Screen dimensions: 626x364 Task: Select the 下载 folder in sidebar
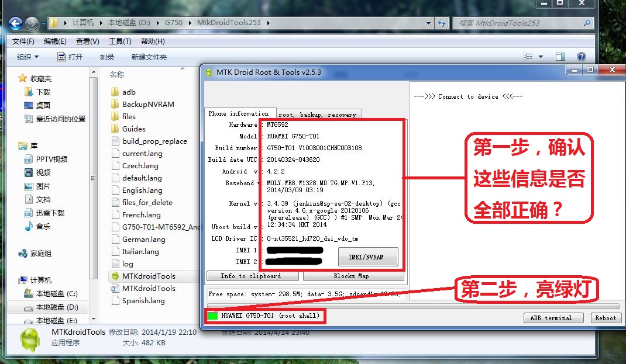(38, 92)
